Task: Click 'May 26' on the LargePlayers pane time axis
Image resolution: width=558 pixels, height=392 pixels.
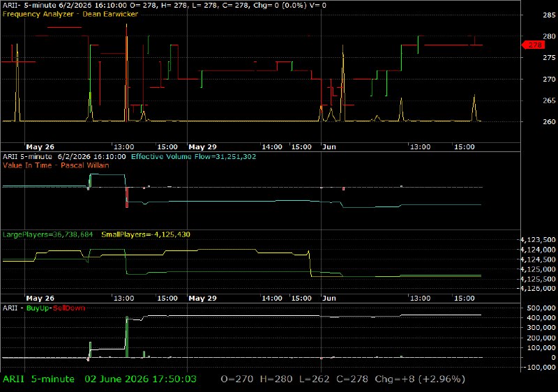Action: point(40,298)
